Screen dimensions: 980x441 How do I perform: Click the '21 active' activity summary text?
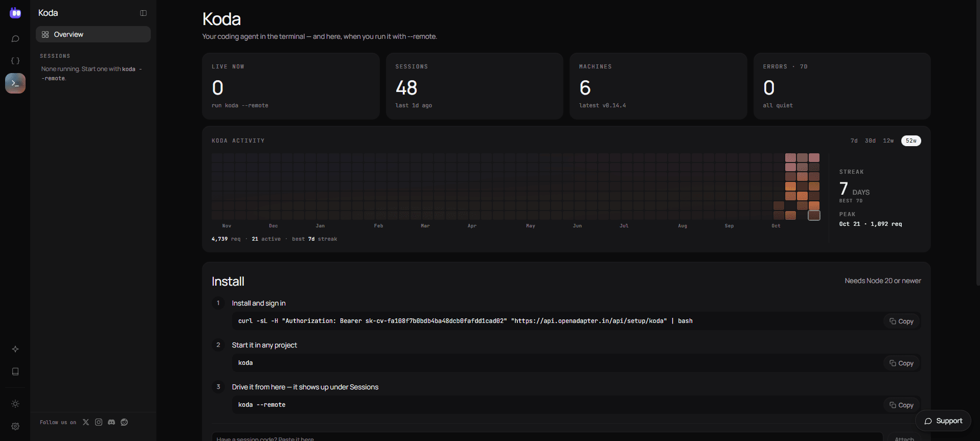click(x=266, y=239)
